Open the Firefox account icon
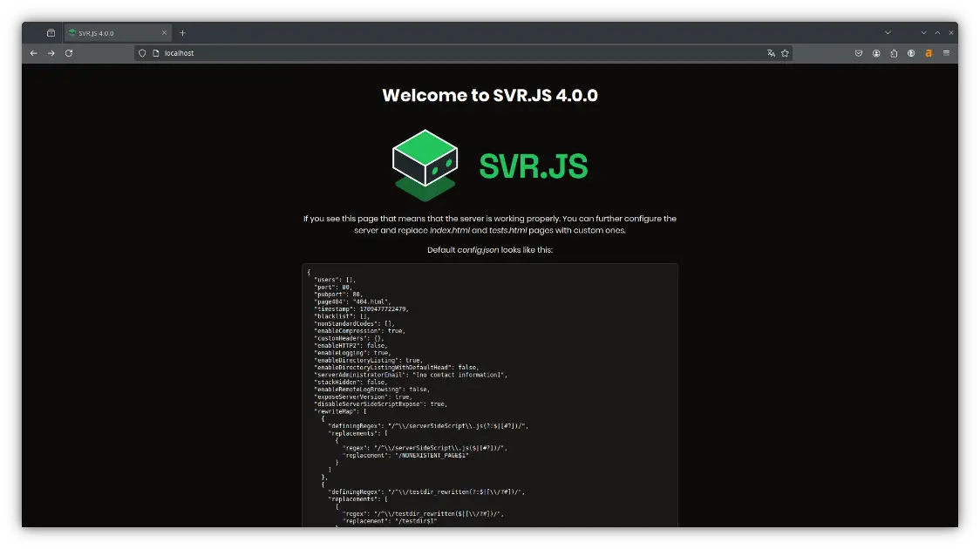980x549 pixels. point(876,53)
